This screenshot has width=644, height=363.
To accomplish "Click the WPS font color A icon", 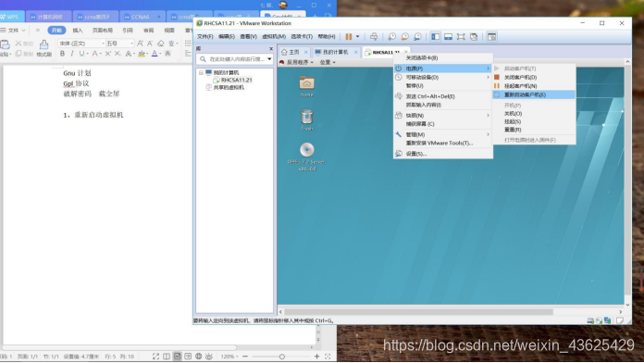I will point(155,54).
